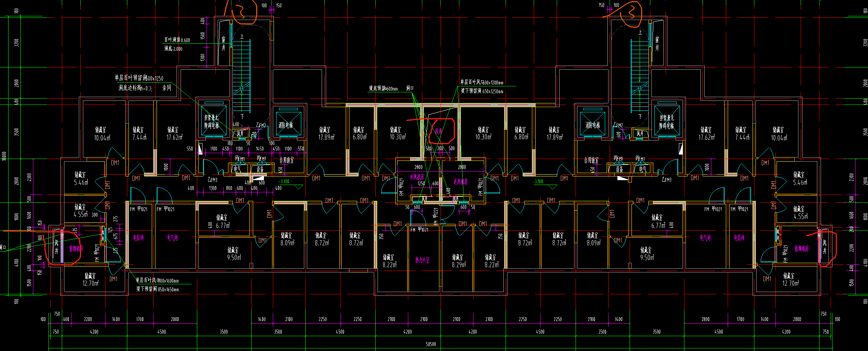Select the 热力小室 room label
The image size is (868, 351).
click(x=422, y=260)
